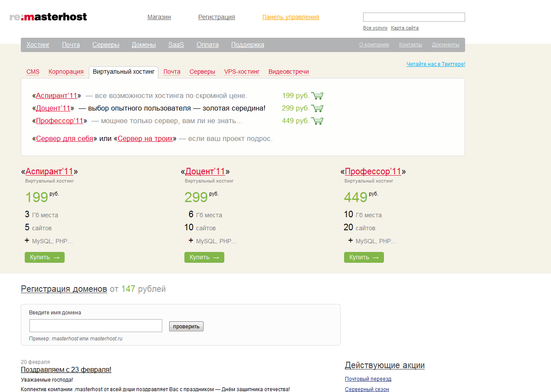The height and width of the screenshot is (392, 551).
Task: Click the 449 руб. price in plan list
Action: tap(295, 121)
